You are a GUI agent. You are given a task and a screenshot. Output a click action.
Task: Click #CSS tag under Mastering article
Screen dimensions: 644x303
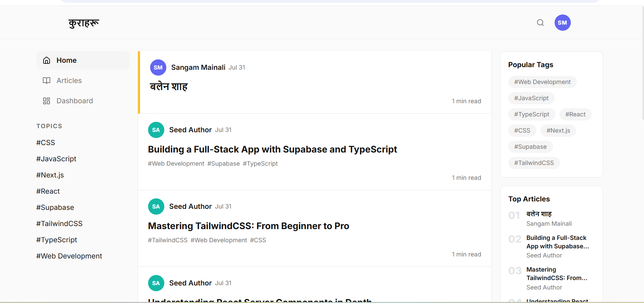[258, 240]
